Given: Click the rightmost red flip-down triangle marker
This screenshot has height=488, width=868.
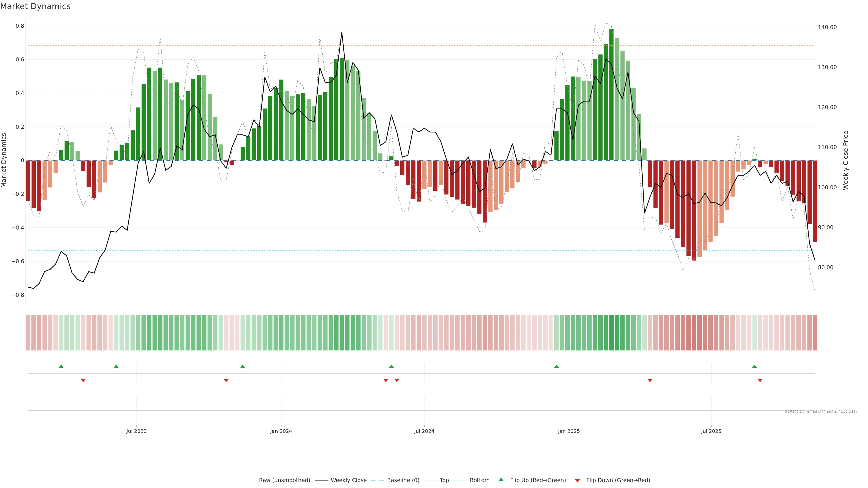Looking at the screenshot, I should tap(760, 380).
